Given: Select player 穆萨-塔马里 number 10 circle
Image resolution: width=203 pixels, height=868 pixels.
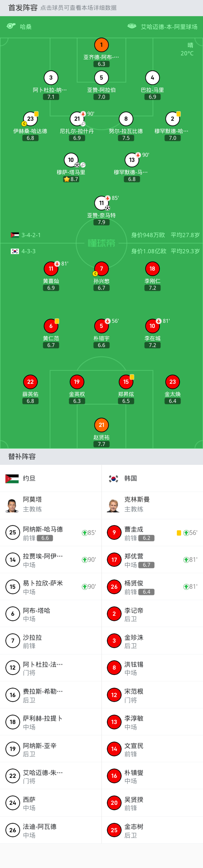Looking at the screenshot, I should (71, 160).
